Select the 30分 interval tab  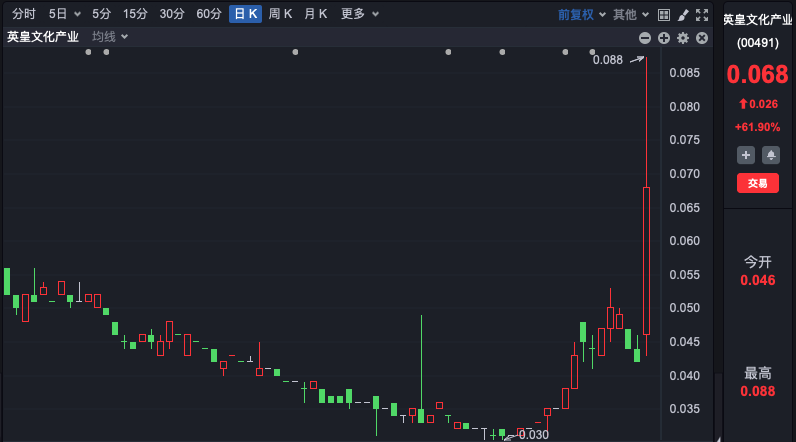(x=172, y=14)
